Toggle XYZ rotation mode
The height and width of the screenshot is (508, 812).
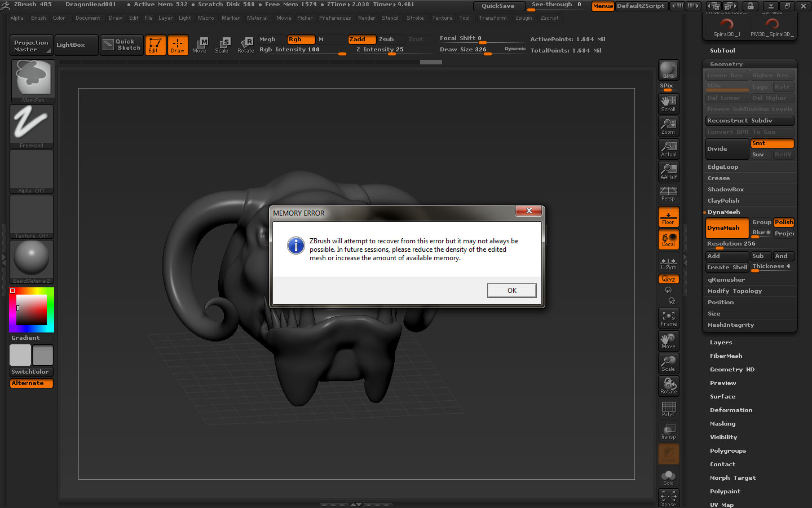668,279
